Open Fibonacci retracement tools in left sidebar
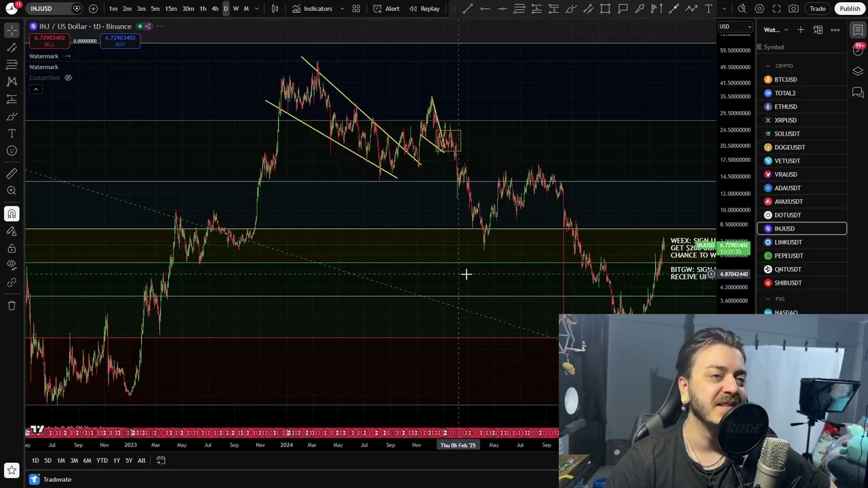The height and width of the screenshot is (488, 868). tap(12, 64)
